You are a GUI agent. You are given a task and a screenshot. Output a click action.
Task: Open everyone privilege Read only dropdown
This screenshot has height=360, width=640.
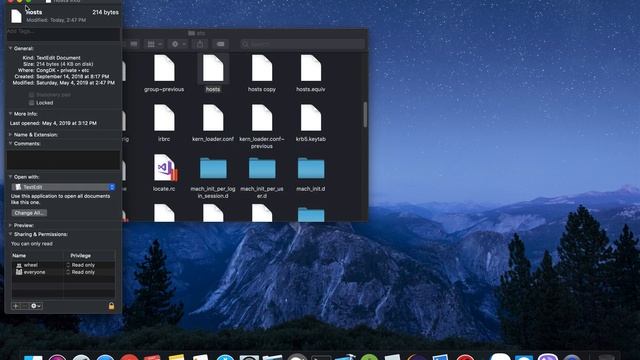[x=80, y=272]
